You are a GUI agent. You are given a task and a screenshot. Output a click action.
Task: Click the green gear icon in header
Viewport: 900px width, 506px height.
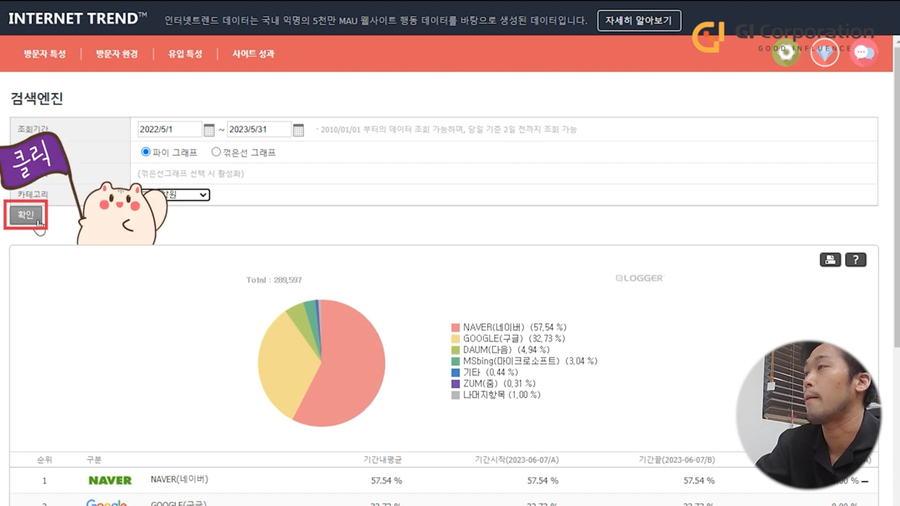point(786,53)
